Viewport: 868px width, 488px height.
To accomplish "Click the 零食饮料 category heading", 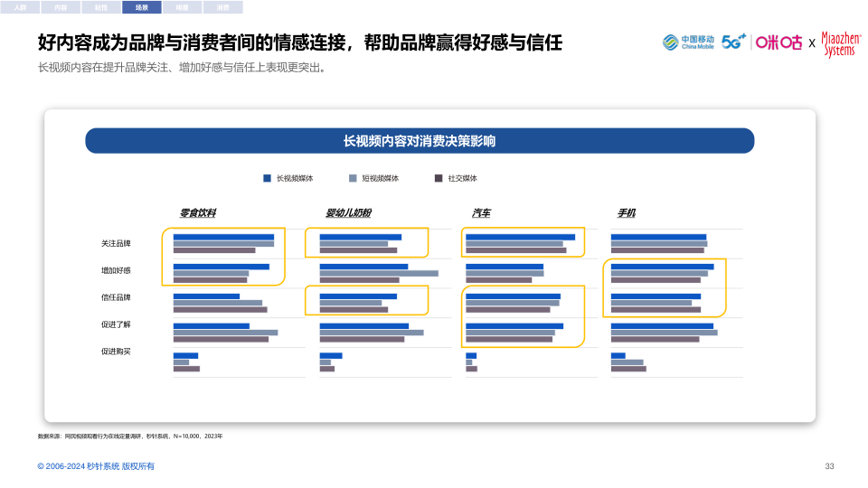I will [x=198, y=213].
